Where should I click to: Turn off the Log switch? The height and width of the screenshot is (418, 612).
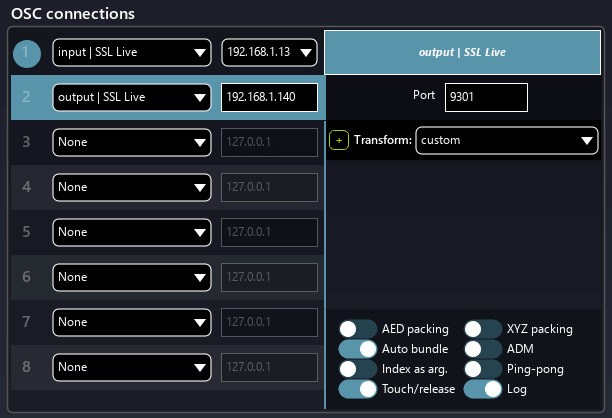point(483,389)
